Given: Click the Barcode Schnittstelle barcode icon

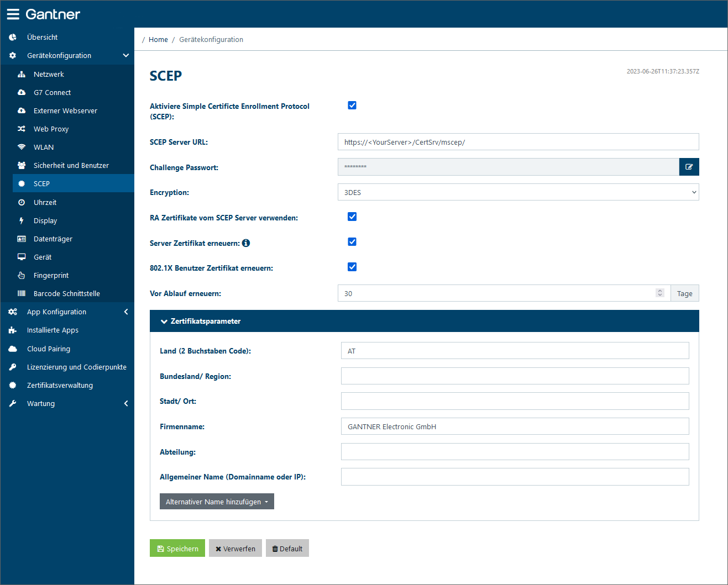Looking at the screenshot, I should (x=22, y=293).
